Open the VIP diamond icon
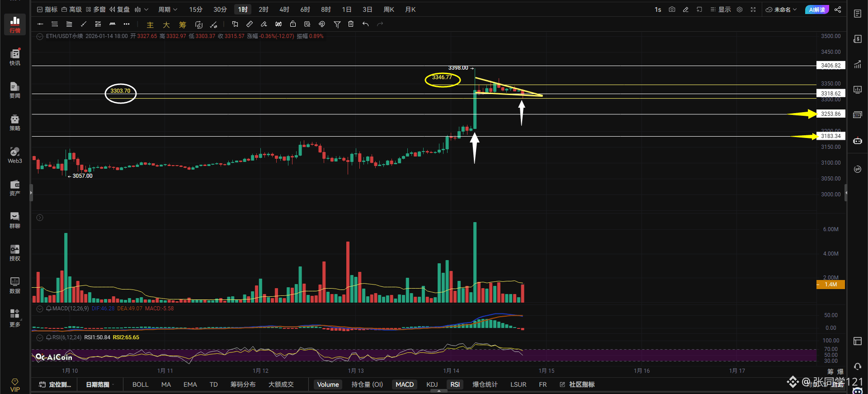Viewport: 868px width, 394px height. tap(15, 385)
